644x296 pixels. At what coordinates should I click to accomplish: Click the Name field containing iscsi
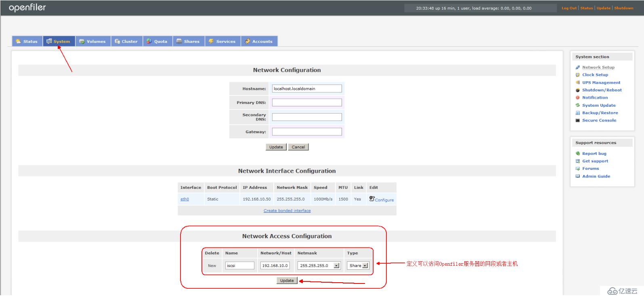[240, 266]
